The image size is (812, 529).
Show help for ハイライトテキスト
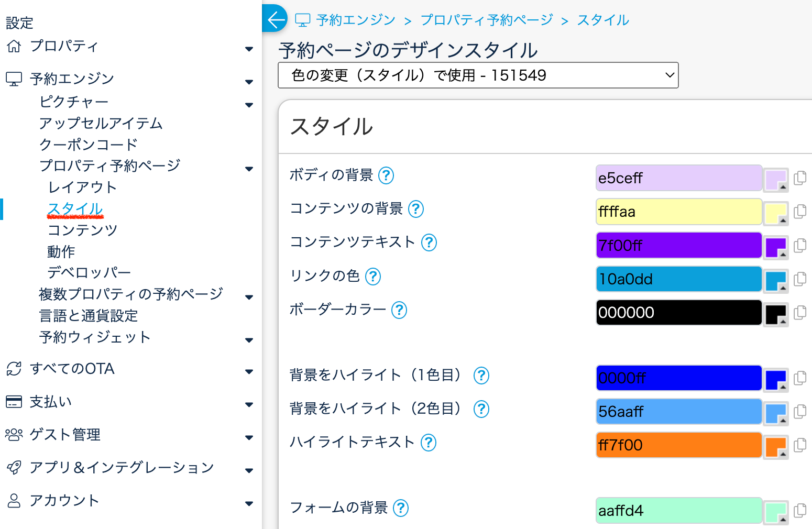[429, 443]
